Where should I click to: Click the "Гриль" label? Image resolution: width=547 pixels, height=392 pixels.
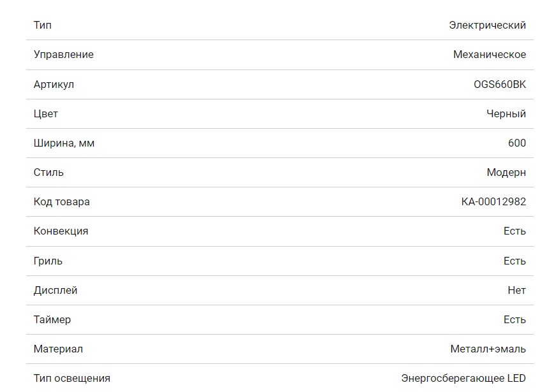(48, 261)
